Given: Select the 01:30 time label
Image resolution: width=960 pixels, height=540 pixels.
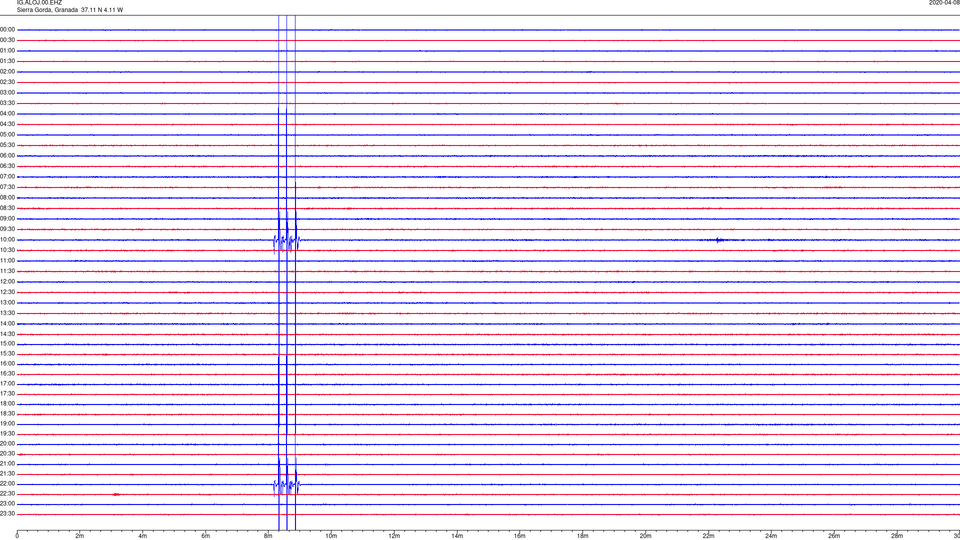Looking at the screenshot, I should [x=7, y=61].
